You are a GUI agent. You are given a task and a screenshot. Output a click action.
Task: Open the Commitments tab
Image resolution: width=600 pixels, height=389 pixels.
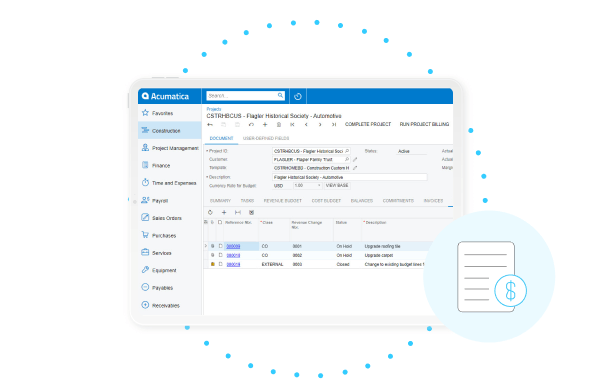point(398,200)
